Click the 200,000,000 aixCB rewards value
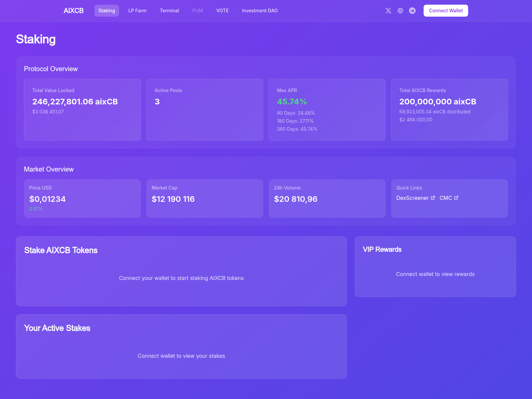This screenshot has height=399, width=532. click(438, 102)
